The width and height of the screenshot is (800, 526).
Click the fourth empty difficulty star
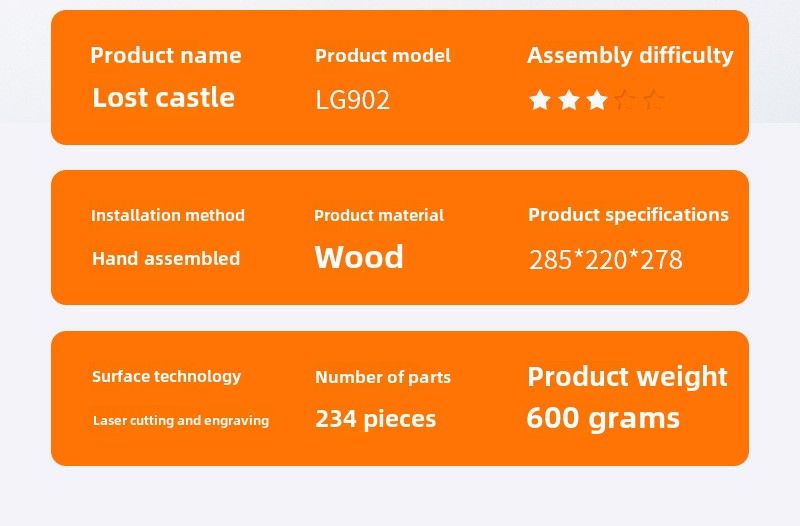[x=626, y=100]
